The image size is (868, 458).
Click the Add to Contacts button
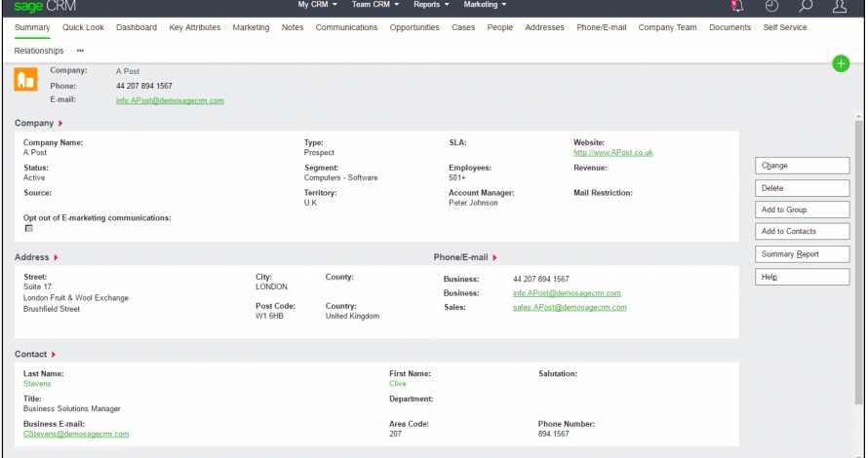pos(802,231)
